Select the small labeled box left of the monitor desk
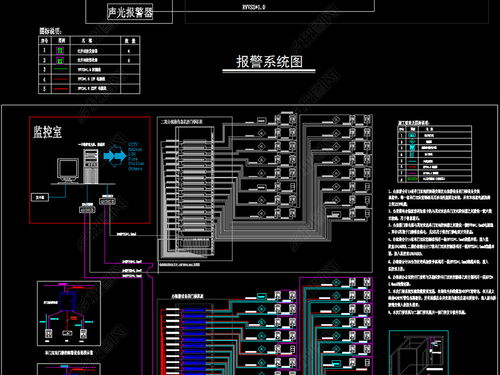 40,197
